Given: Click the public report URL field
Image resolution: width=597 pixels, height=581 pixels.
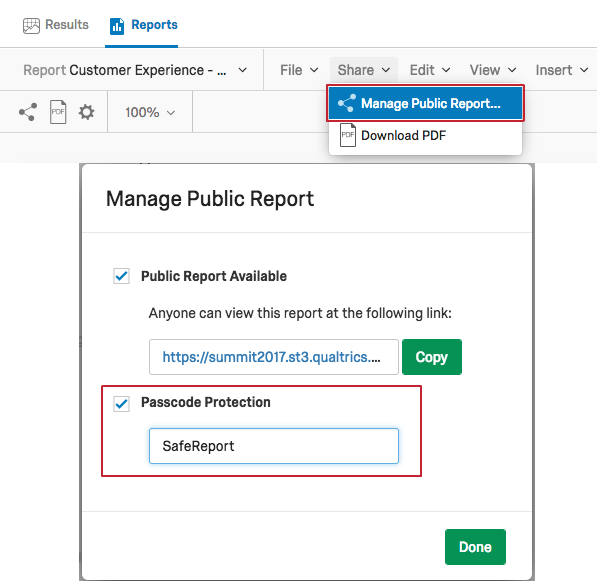Looking at the screenshot, I should click(274, 357).
